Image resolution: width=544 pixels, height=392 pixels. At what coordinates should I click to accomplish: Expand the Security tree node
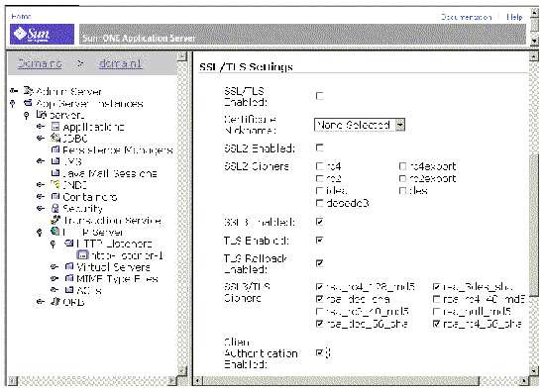click(x=41, y=208)
